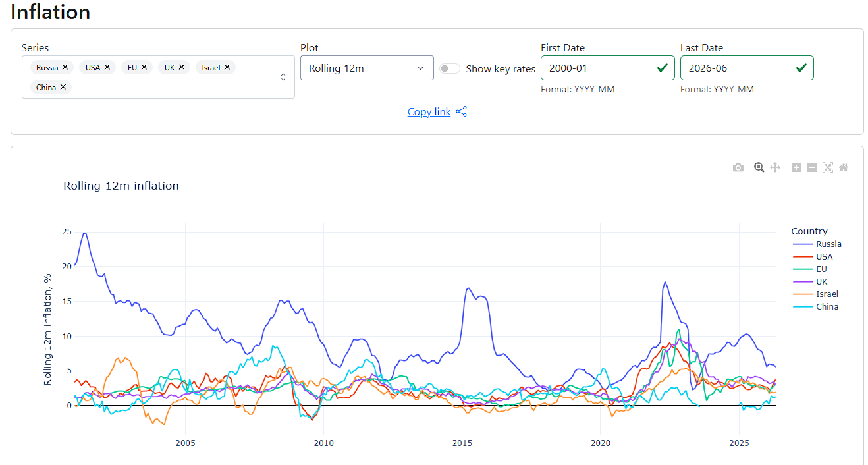Download plot as PNG camera icon
Screen dimensions: 868x465
(x=738, y=168)
